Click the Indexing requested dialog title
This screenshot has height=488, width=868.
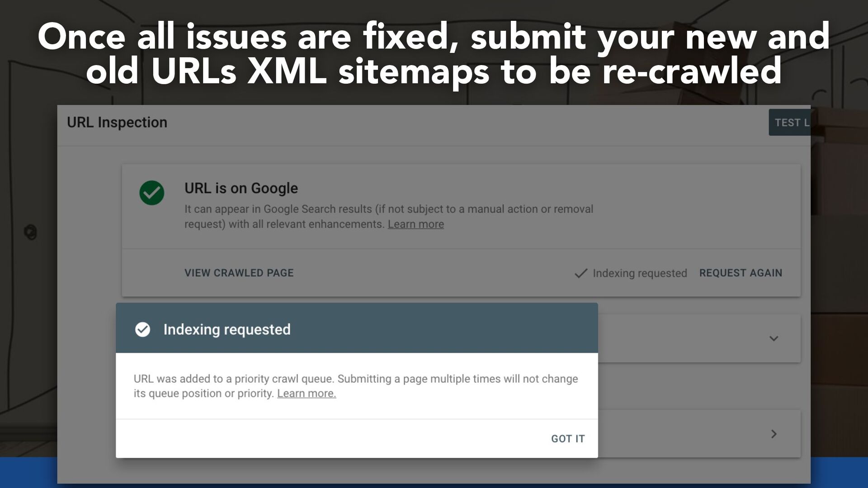[x=227, y=329]
